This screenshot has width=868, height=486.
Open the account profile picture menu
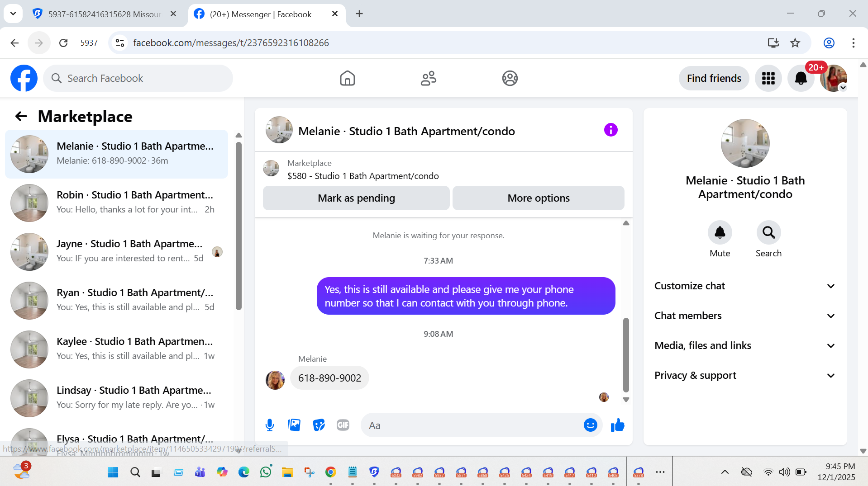(834, 78)
